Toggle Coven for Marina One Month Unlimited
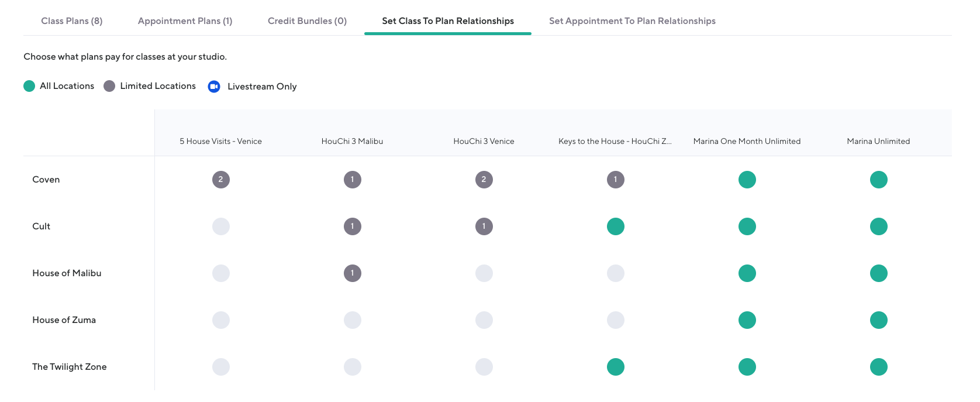The width and height of the screenshot is (980, 402). click(x=747, y=180)
